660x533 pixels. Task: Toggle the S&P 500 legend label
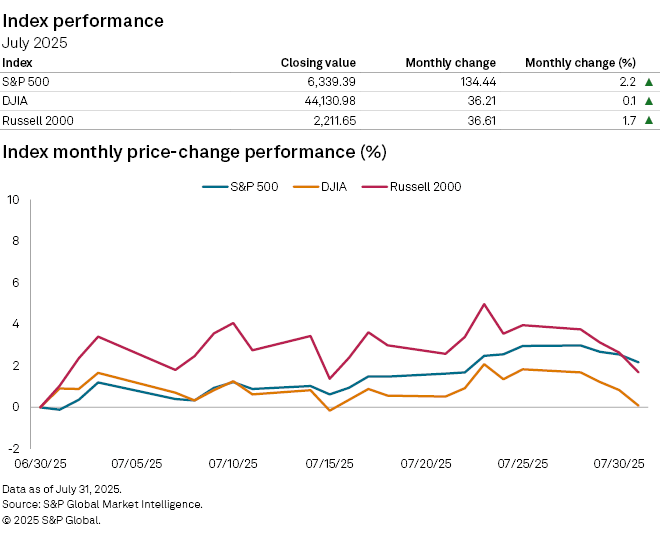254,186
